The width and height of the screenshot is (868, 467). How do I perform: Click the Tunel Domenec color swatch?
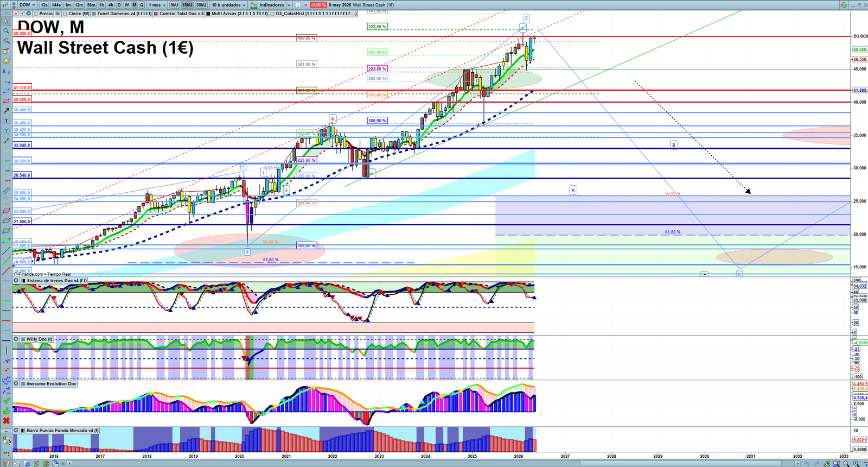94,14
